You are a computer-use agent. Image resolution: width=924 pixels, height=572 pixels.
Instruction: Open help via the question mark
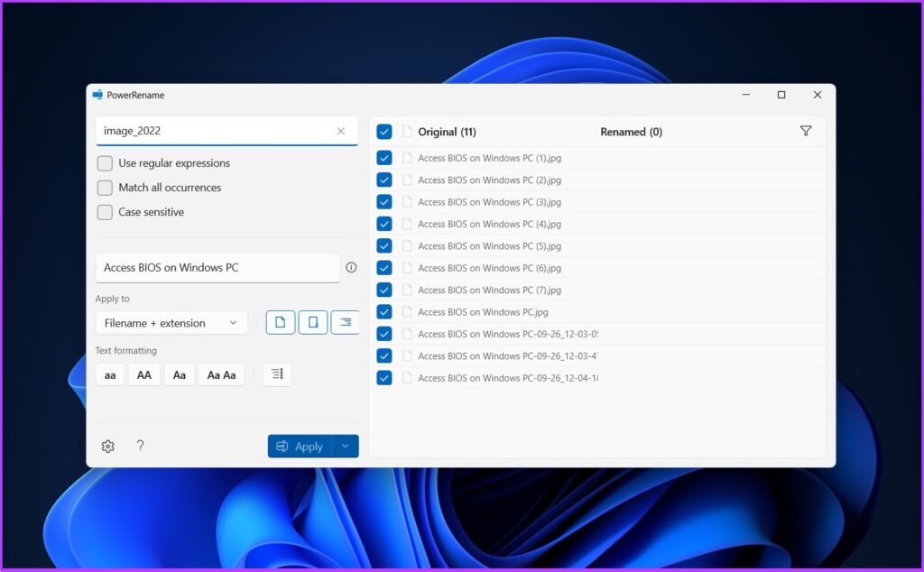click(140, 446)
